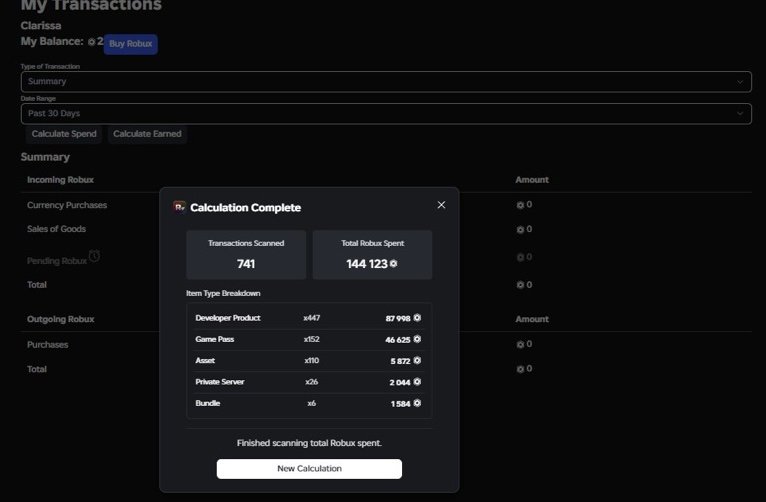Click the 46 625 amount
This screenshot has width=766, height=502.
coord(398,340)
